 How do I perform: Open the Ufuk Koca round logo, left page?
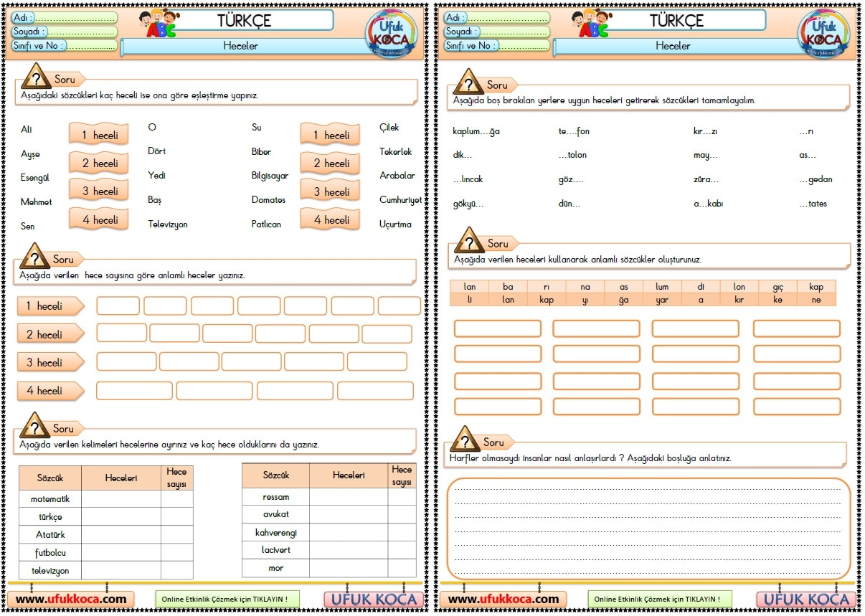pyautogui.click(x=391, y=32)
